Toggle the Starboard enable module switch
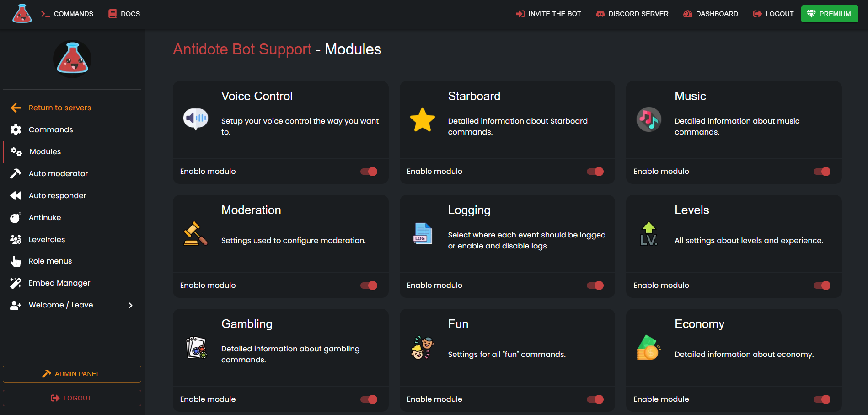This screenshot has width=868, height=415. tap(595, 172)
